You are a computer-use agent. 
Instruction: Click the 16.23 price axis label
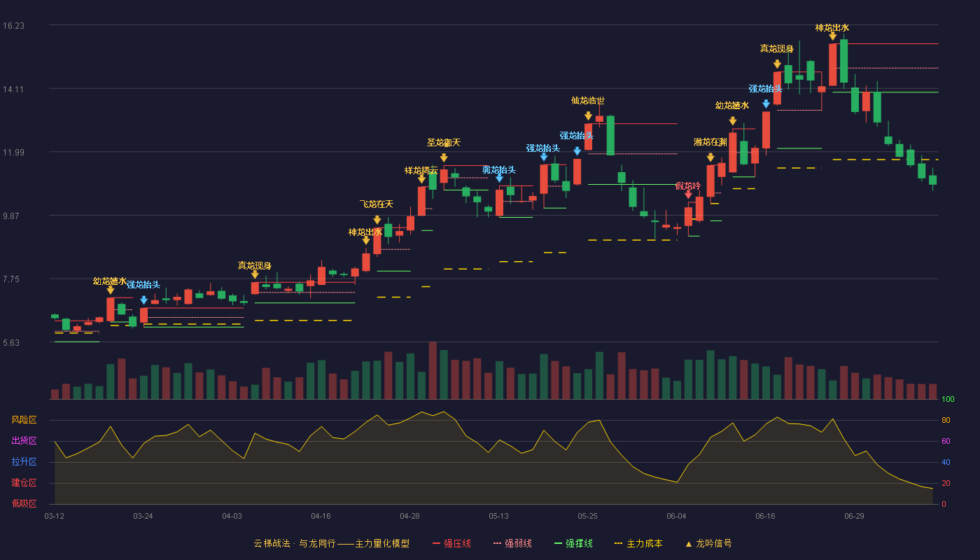(13, 25)
